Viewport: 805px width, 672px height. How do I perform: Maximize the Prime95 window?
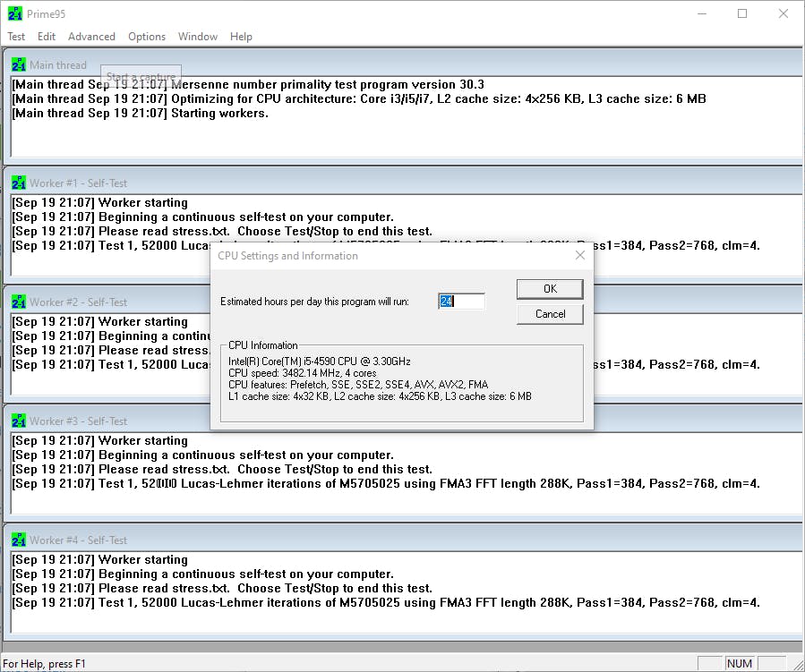[742, 13]
